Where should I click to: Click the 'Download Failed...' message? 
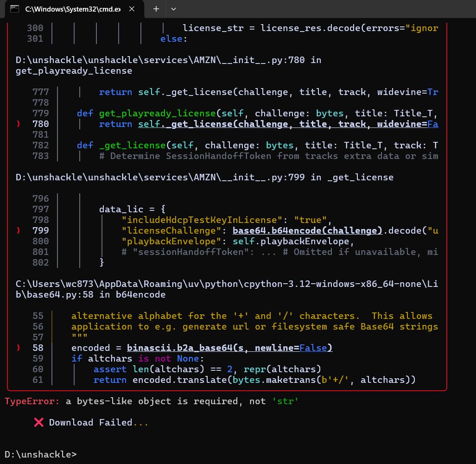pos(99,422)
